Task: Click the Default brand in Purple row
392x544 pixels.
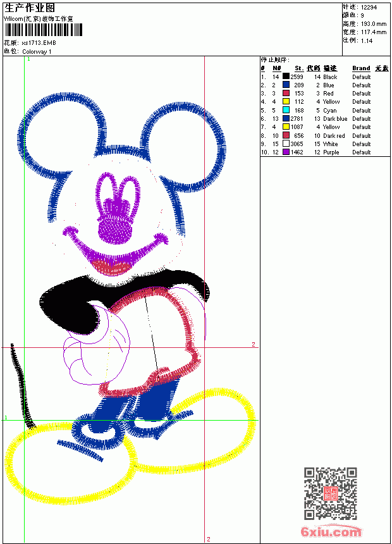Action: pyautogui.click(x=361, y=152)
